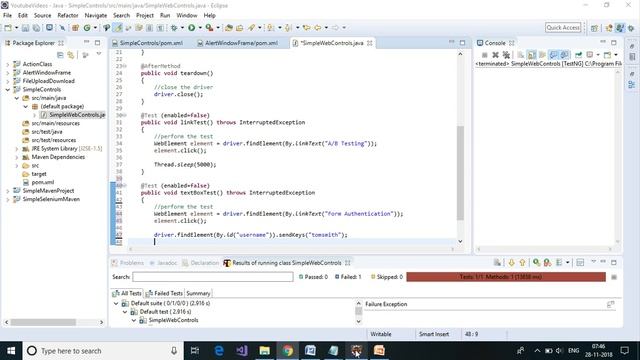Click red test progress bar
The height and width of the screenshot is (360, 640).
pos(506,277)
